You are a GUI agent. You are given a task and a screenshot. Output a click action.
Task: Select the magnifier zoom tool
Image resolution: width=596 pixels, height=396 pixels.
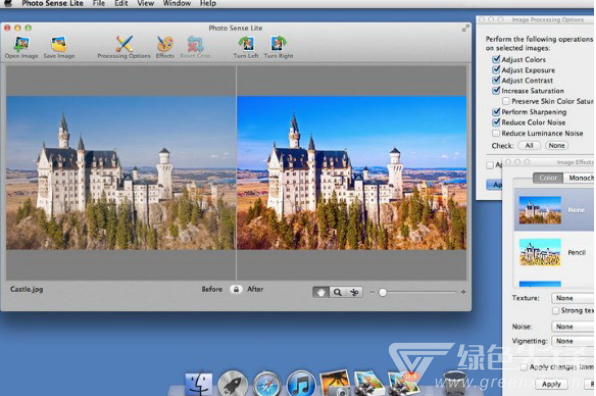click(x=338, y=292)
